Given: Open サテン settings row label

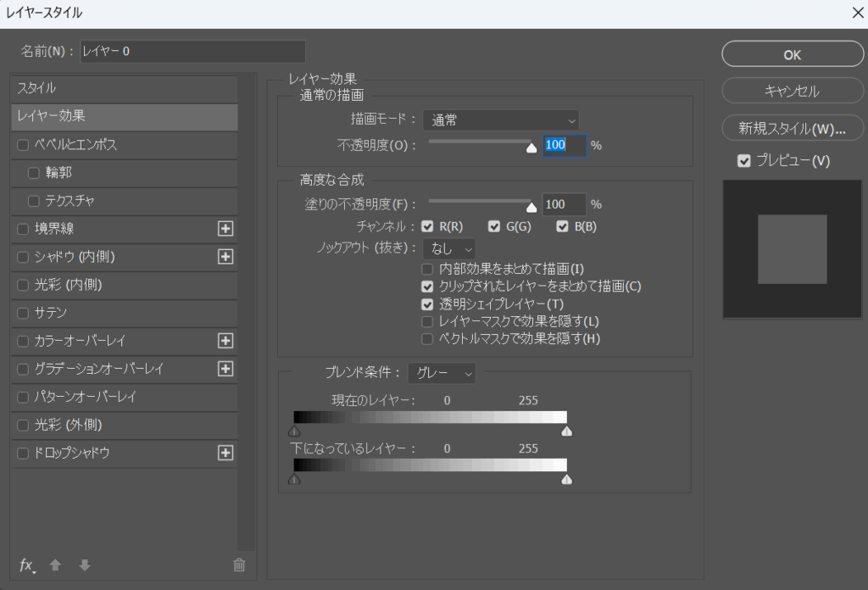Looking at the screenshot, I should 50,314.
